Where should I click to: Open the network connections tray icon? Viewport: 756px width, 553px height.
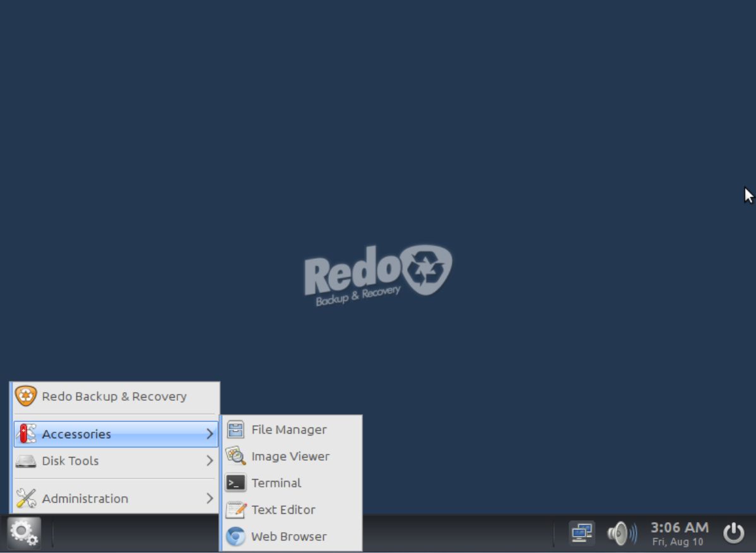pos(582,533)
